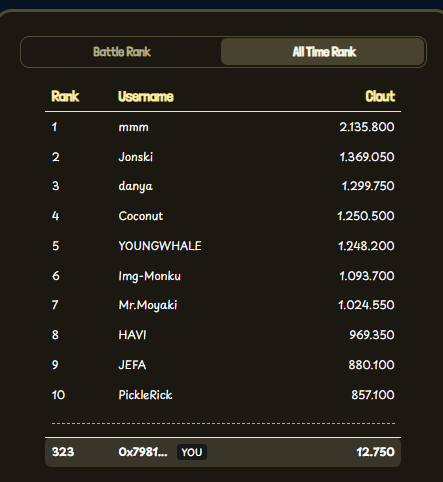
Task: Select the All Time Rank tab
Action: click(x=323, y=52)
